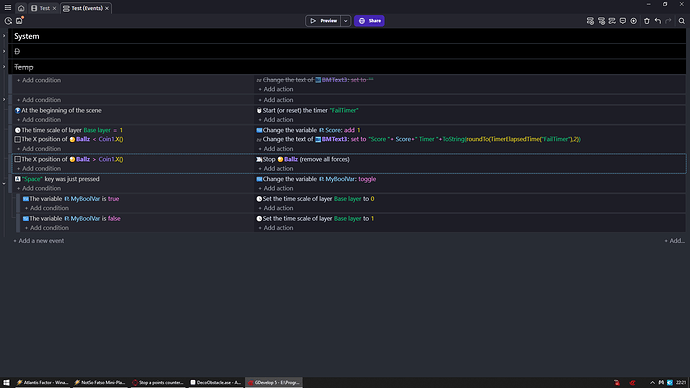Viewport: 690px width, 388px height.
Task: Open the project history clock icon
Action: coord(8,21)
